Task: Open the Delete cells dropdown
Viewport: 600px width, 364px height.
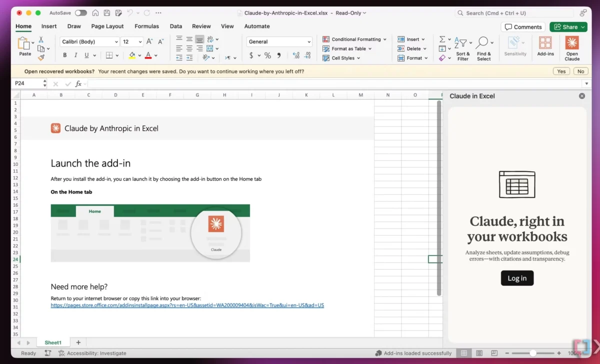Action: coord(412,49)
